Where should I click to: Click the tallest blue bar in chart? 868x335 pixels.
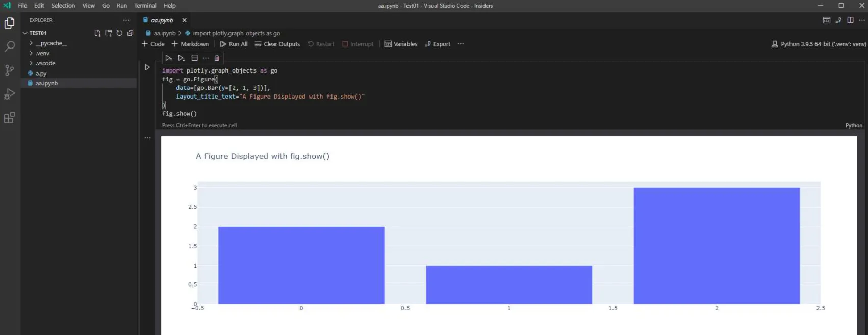click(x=717, y=246)
